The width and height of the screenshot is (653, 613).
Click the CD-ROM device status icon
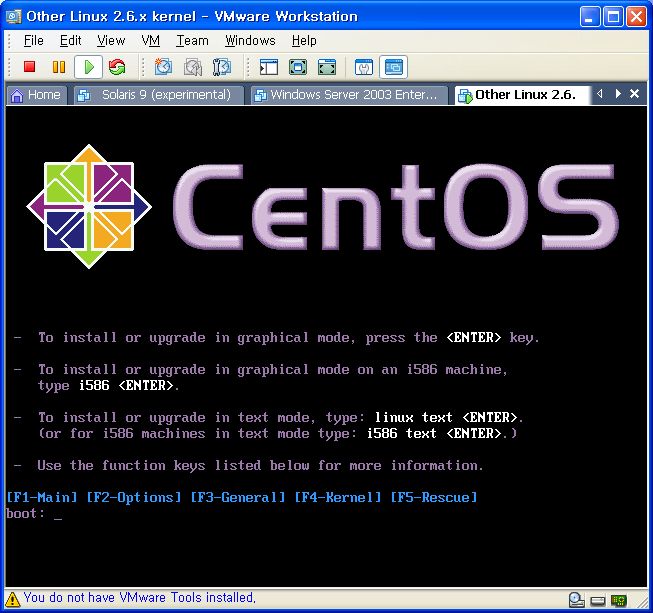coord(576,599)
